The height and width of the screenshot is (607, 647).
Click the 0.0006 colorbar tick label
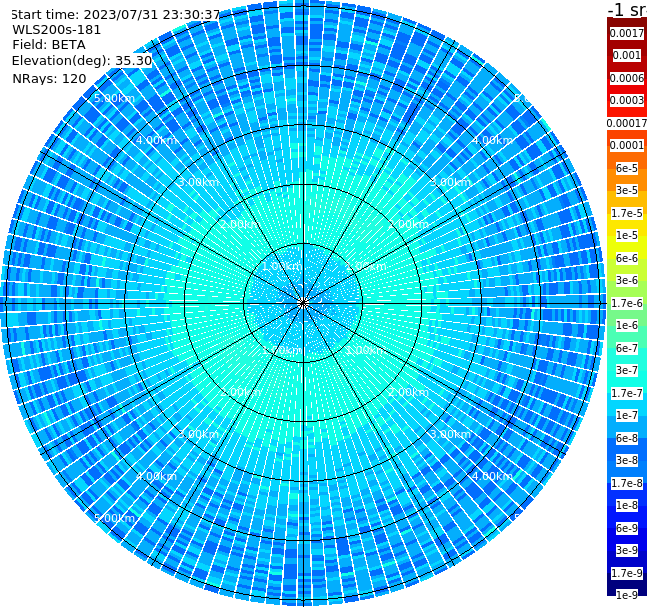click(x=627, y=78)
